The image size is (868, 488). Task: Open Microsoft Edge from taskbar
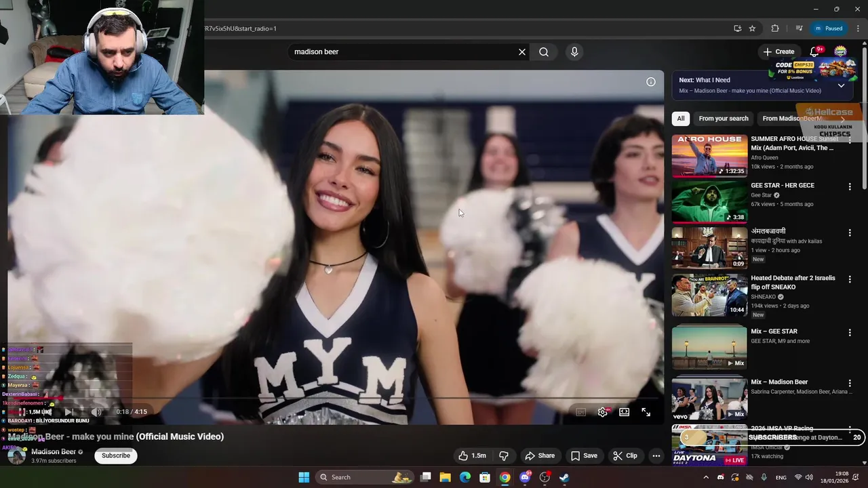click(x=465, y=477)
